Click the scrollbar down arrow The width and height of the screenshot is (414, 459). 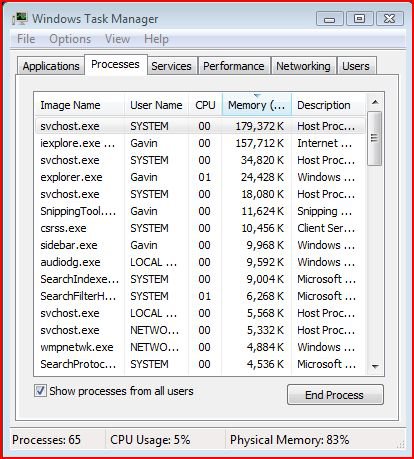375,366
